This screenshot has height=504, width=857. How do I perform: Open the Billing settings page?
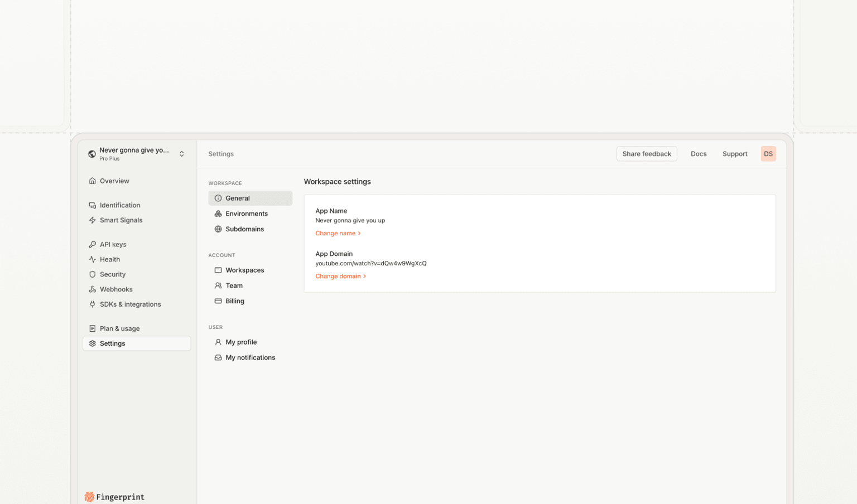click(235, 301)
